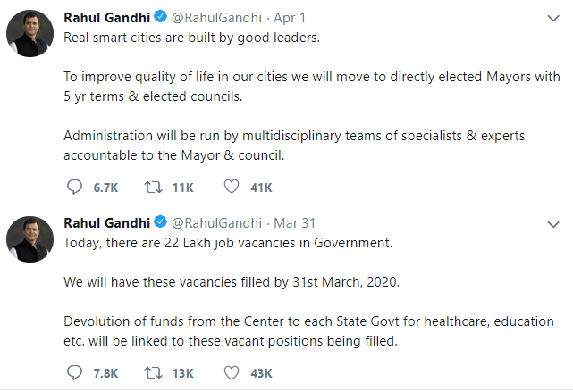Click the 43K likes count
The height and width of the screenshot is (392, 573).
coord(261,373)
